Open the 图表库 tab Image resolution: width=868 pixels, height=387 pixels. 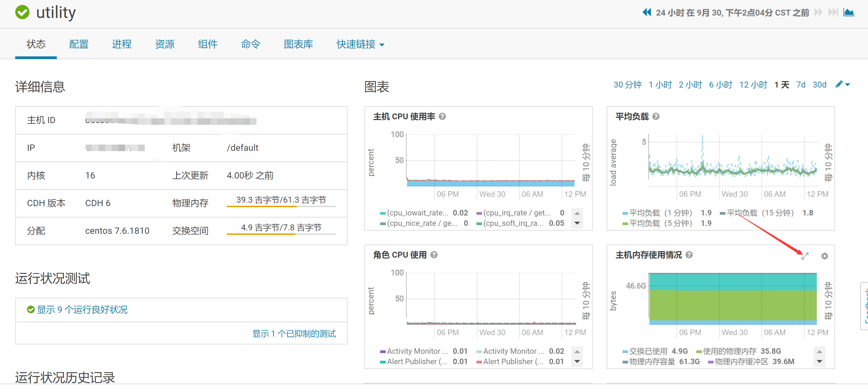pos(298,44)
